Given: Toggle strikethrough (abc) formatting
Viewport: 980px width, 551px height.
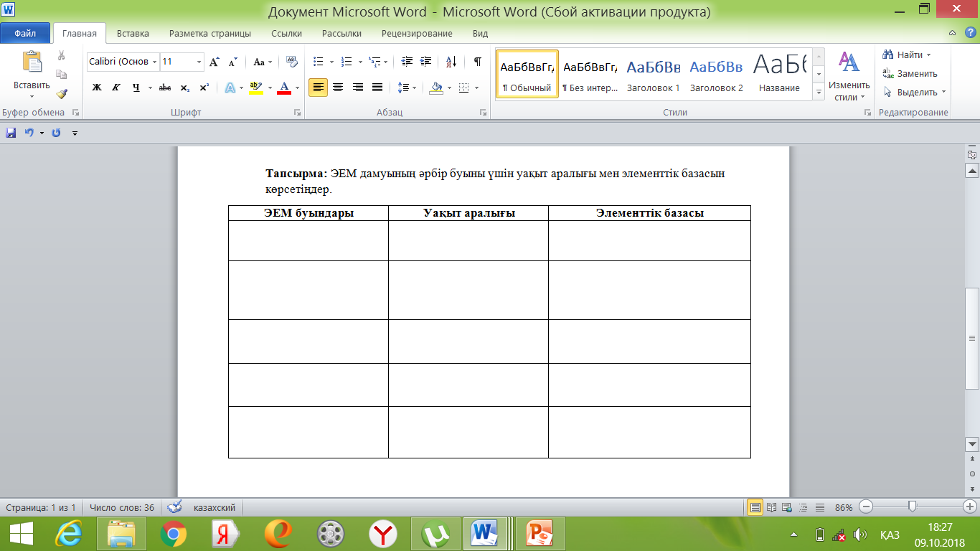Looking at the screenshot, I should tap(165, 88).
